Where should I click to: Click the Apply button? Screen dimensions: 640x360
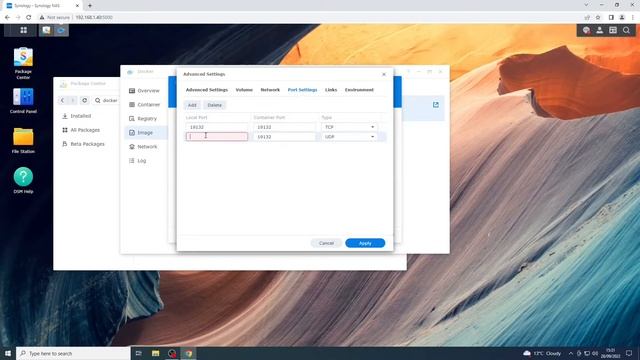click(365, 243)
